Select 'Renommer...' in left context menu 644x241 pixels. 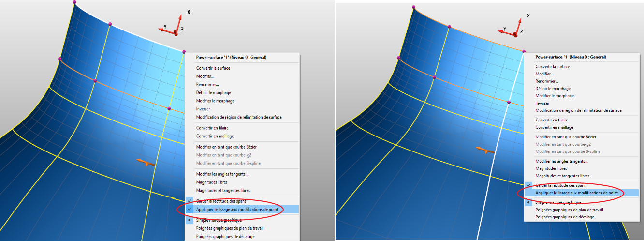pyautogui.click(x=207, y=84)
